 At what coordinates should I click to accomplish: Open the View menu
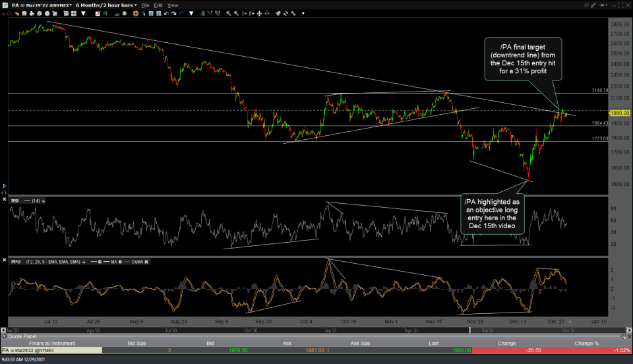[173, 5]
